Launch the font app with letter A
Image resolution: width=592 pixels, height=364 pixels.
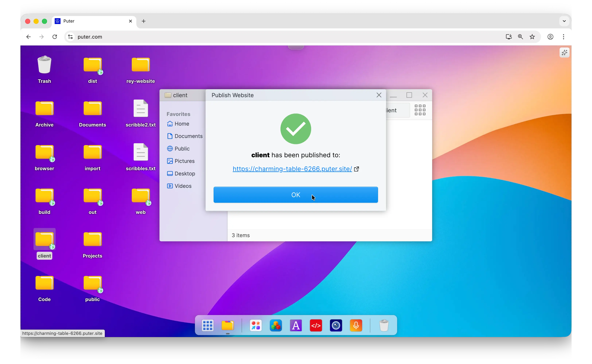pos(296,326)
